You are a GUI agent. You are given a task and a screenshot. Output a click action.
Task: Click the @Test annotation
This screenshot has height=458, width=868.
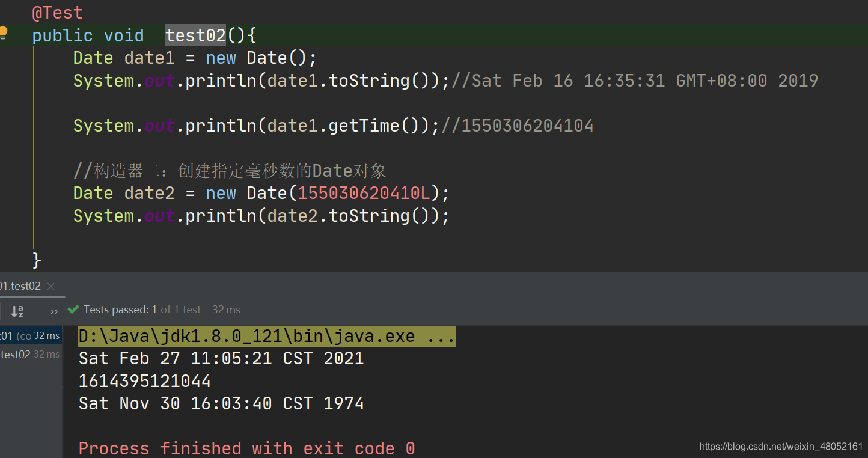point(58,13)
